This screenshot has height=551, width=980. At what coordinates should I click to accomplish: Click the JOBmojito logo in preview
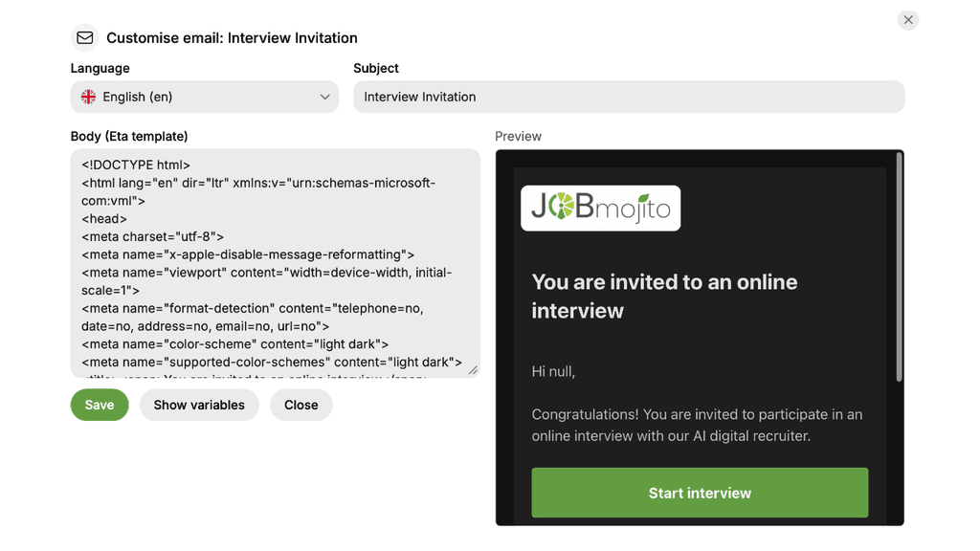(x=601, y=208)
